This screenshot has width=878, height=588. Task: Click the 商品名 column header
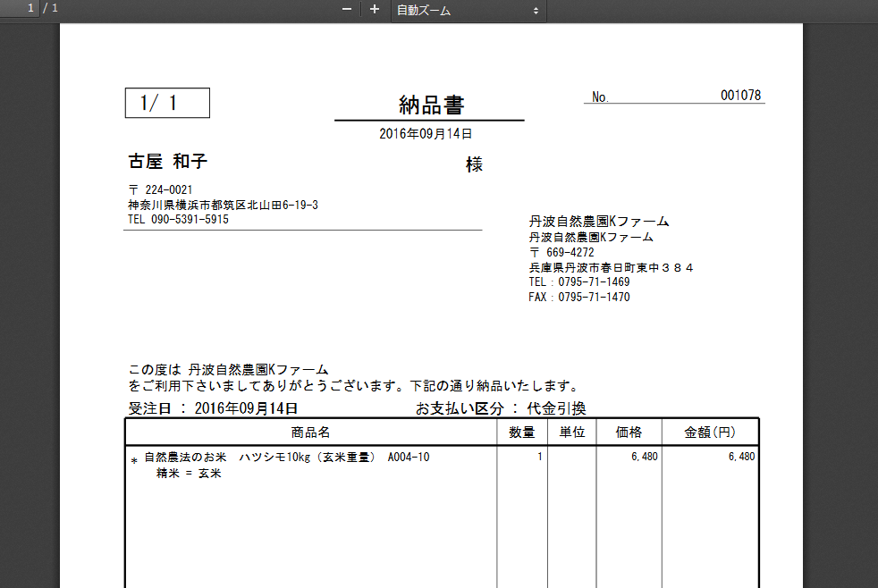311,432
